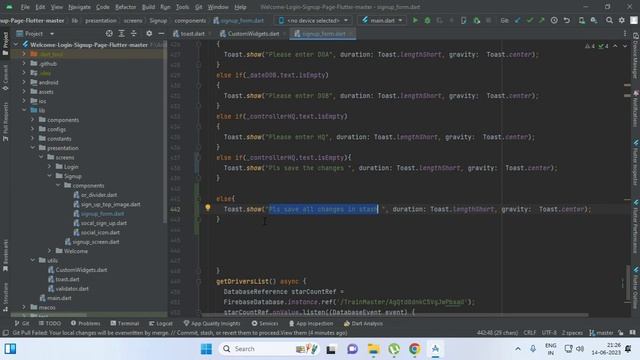Image resolution: width=640 pixels, height=360 pixels.
Task: Toggle the Pull Requests side tab
Action: 5,122
